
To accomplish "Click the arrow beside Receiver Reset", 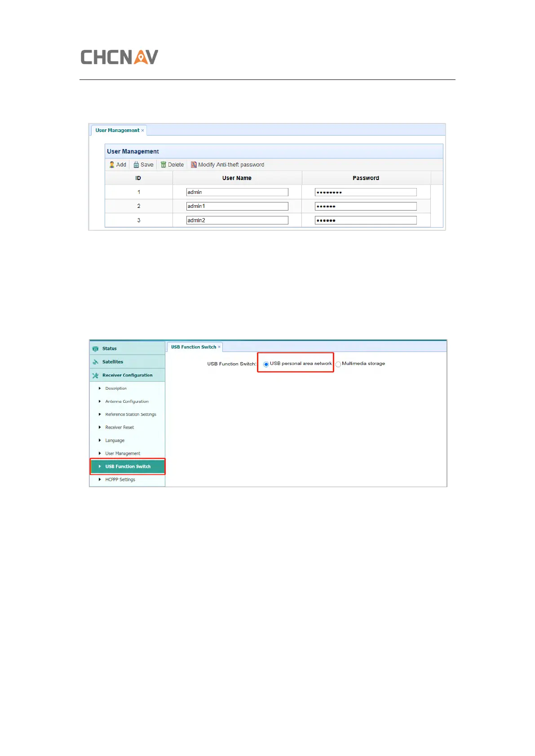I will 100,427.
